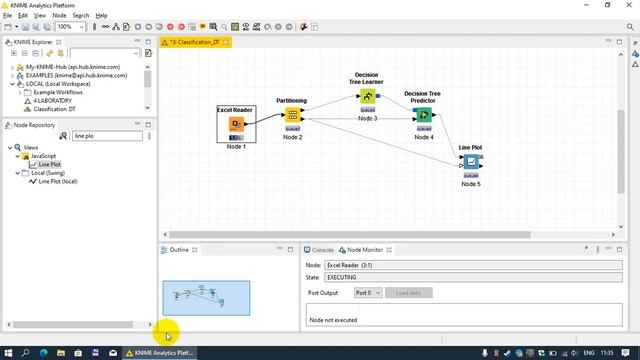
Task: Click the workflow grid settings green icon
Action: (x=235, y=27)
